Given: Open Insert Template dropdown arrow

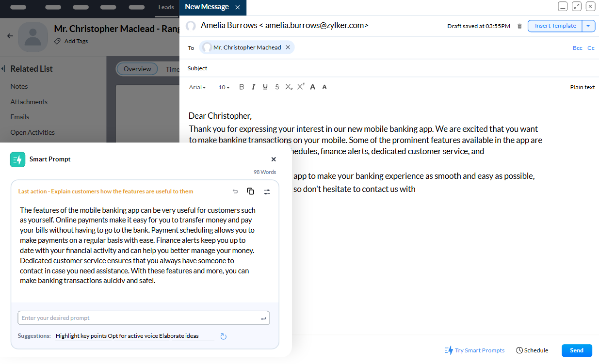Looking at the screenshot, I should click(x=588, y=26).
